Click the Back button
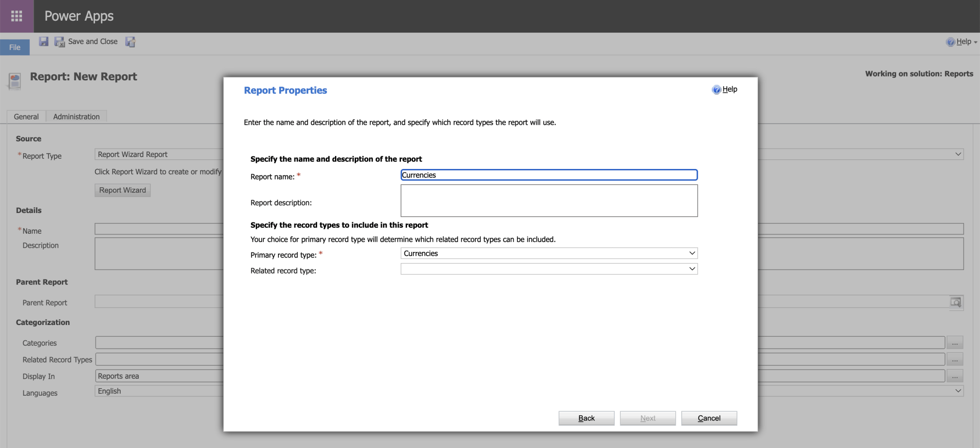This screenshot has width=980, height=448. [586, 418]
